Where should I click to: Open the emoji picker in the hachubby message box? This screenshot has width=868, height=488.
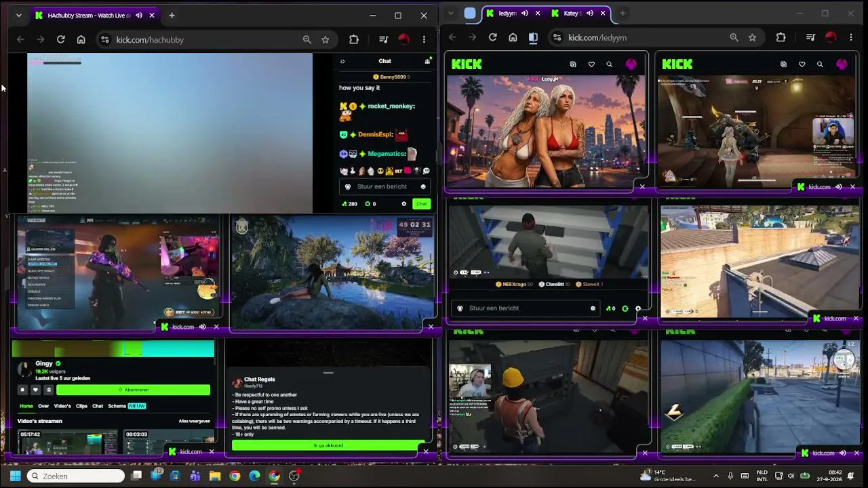[x=423, y=187]
